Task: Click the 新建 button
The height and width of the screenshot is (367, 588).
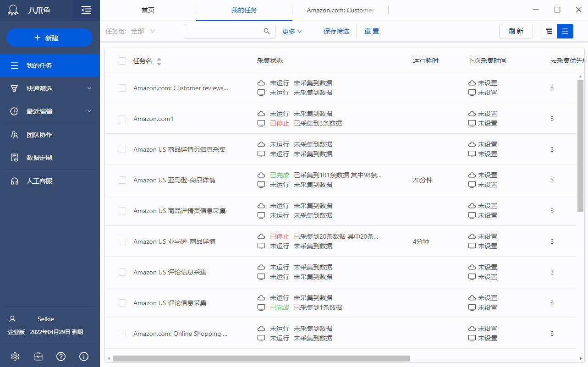Action: (49, 38)
